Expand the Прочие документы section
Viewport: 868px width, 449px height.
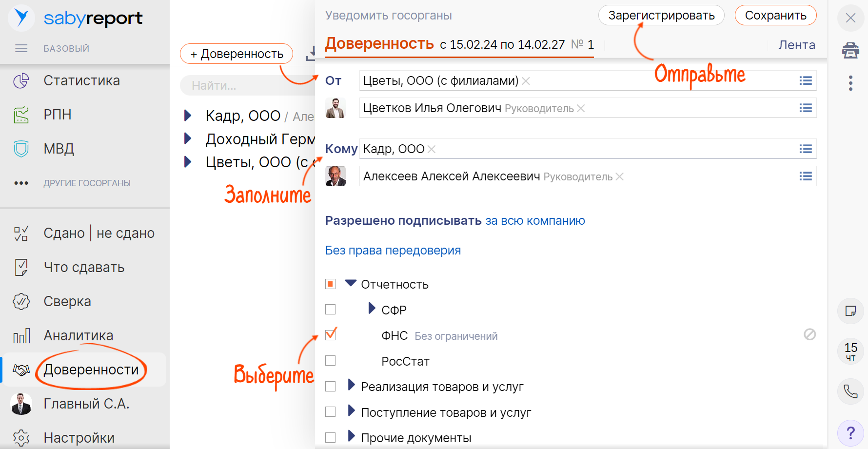(x=351, y=436)
